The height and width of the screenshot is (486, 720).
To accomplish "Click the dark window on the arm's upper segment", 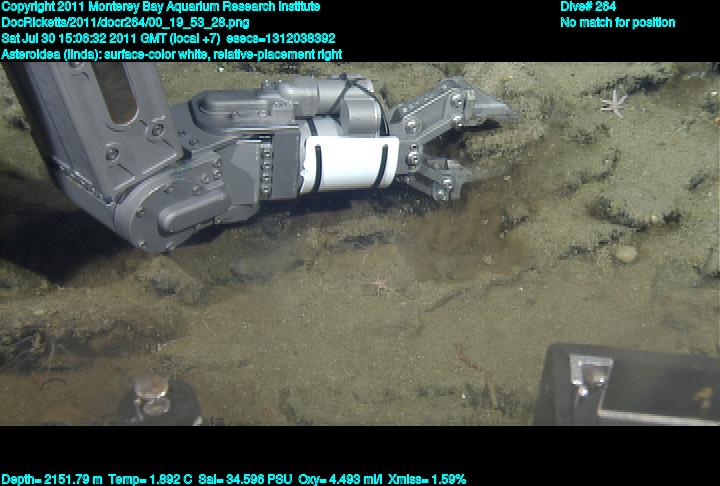I will (x=121, y=92).
